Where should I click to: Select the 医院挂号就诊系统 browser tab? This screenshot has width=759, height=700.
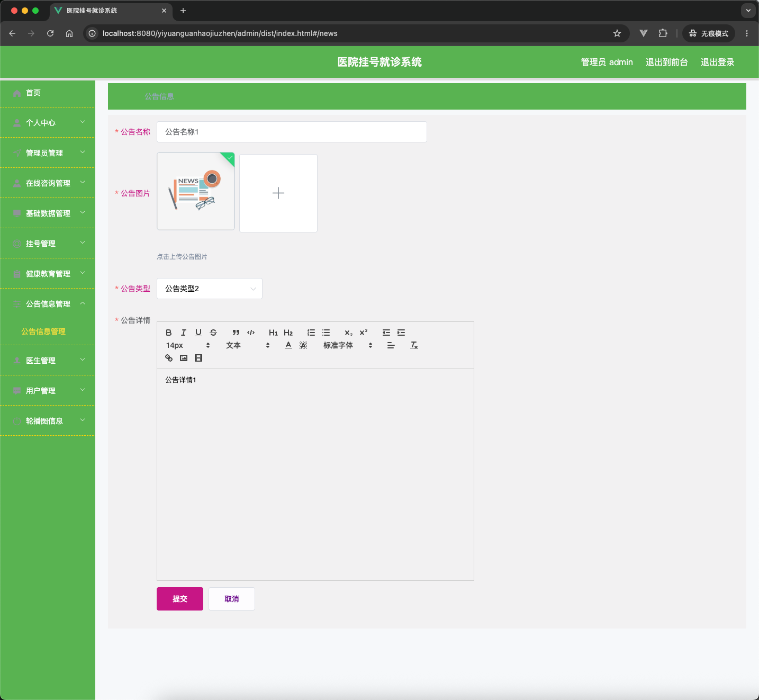click(111, 11)
